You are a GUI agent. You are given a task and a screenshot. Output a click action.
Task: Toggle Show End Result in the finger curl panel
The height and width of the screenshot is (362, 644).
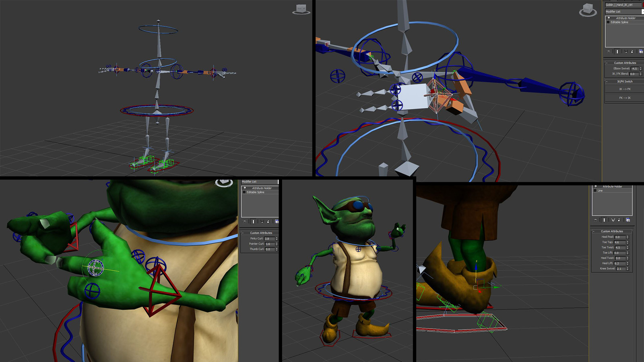[253, 222]
